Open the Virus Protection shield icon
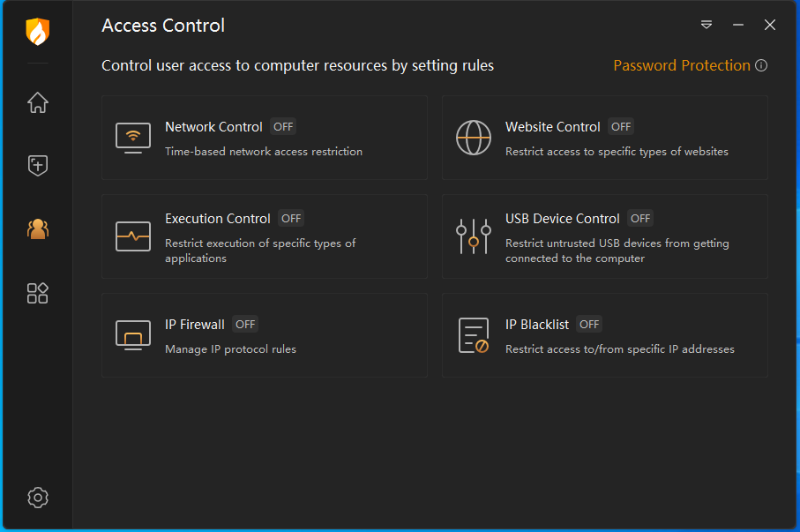The image size is (800, 532). pos(37,166)
